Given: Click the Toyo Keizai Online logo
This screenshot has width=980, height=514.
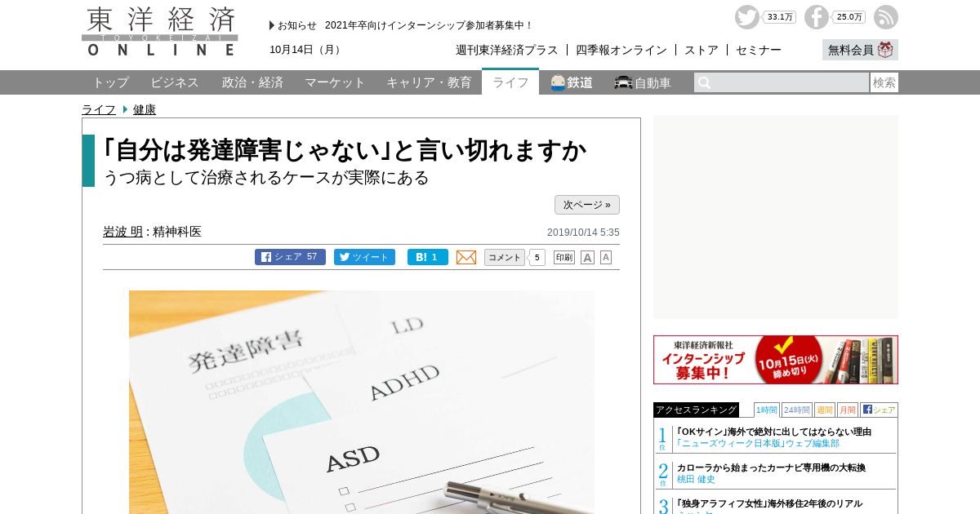Looking at the screenshot, I should point(160,32).
